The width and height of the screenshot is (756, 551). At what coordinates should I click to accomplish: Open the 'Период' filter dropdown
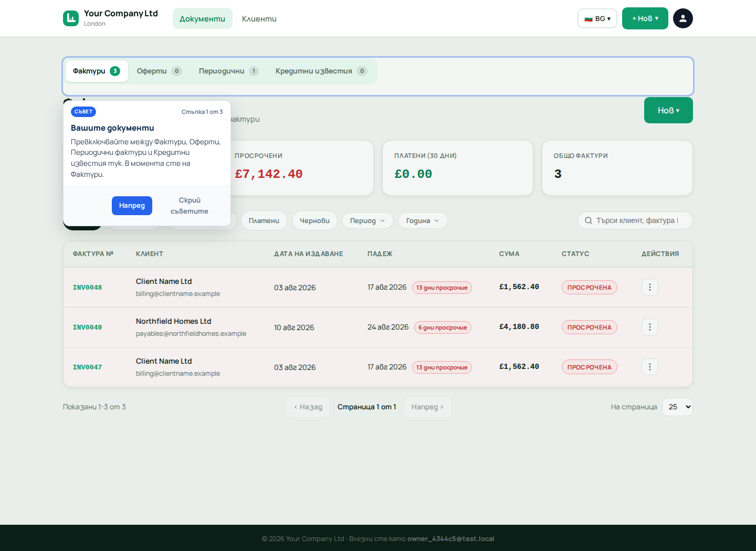click(367, 220)
